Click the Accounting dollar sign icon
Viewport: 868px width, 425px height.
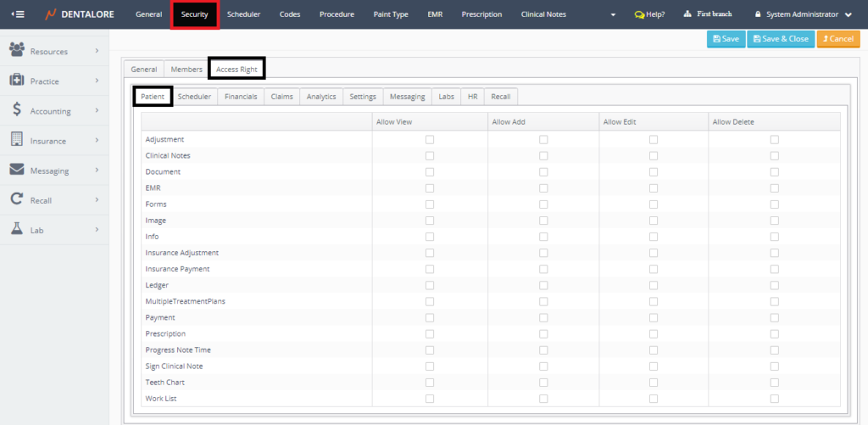point(16,110)
